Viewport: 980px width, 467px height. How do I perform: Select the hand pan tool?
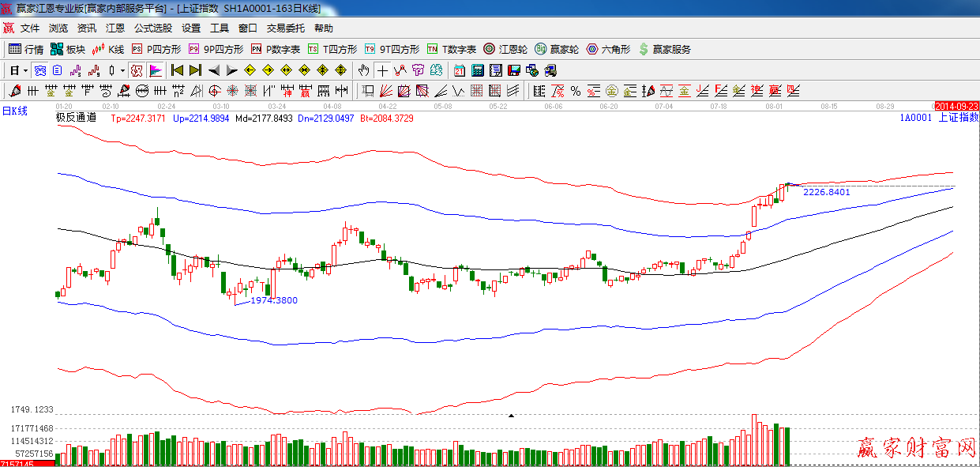coord(363,70)
